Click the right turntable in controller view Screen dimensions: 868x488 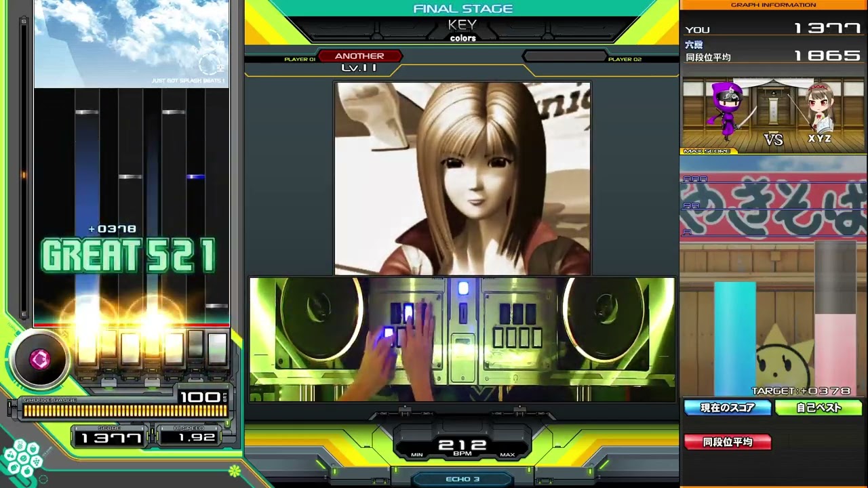604,320
